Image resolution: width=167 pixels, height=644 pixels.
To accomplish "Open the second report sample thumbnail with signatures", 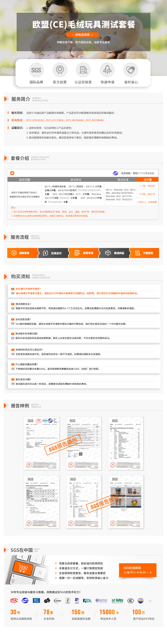I will 84,444.
